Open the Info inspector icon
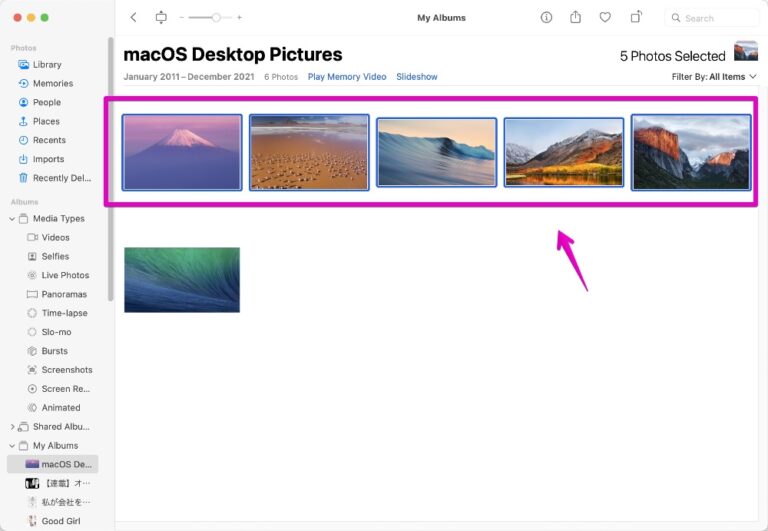Image resolution: width=768 pixels, height=531 pixels. (x=546, y=18)
